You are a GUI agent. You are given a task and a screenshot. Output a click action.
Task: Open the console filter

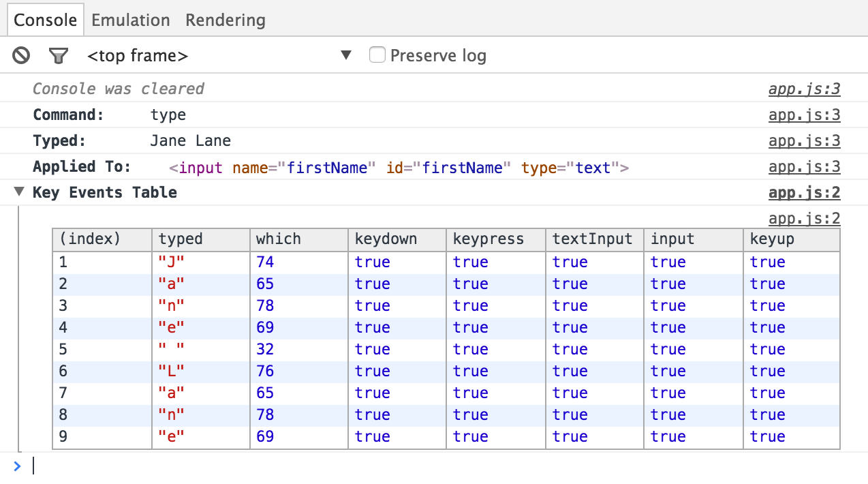click(x=59, y=55)
